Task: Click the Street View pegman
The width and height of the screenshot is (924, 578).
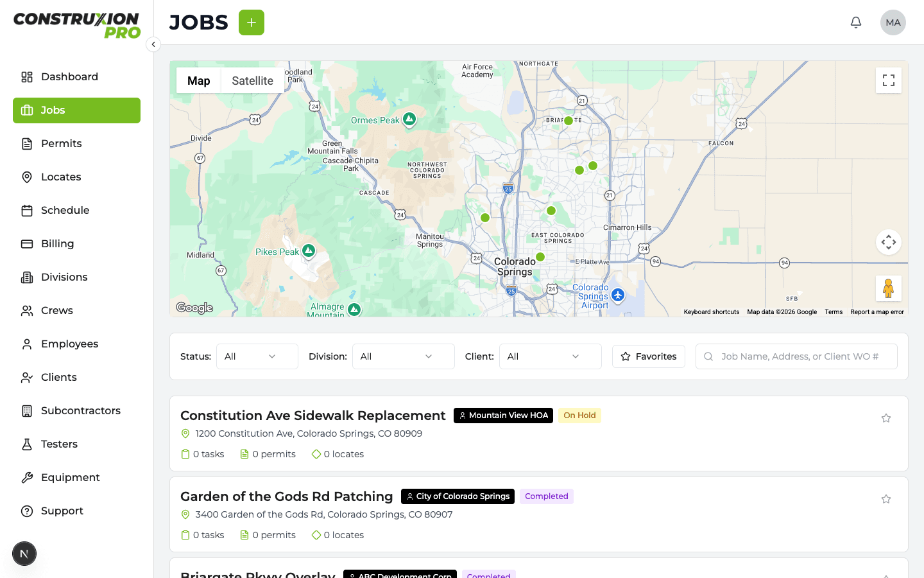Action: point(889,288)
